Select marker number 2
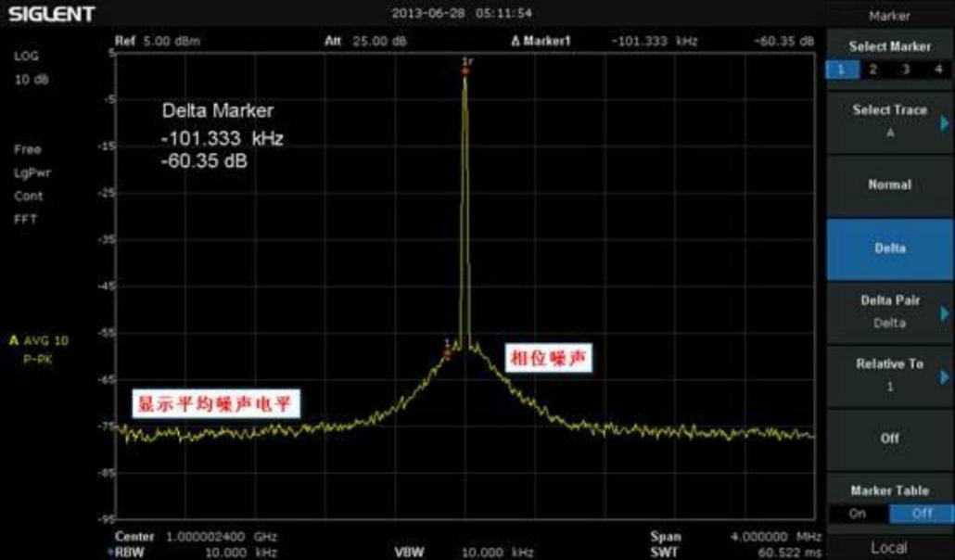 pyautogui.click(x=872, y=70)
